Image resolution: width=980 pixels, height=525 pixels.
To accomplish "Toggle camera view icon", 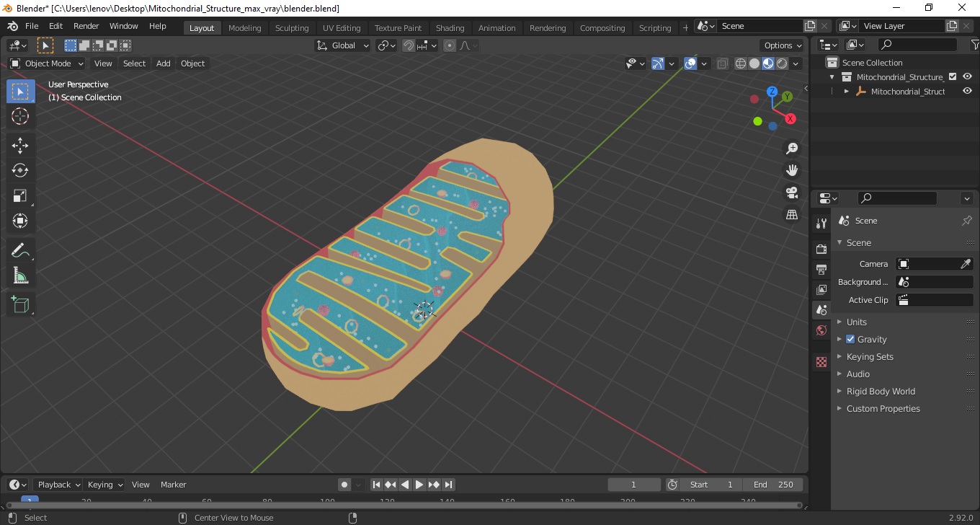I will [792, 193].
